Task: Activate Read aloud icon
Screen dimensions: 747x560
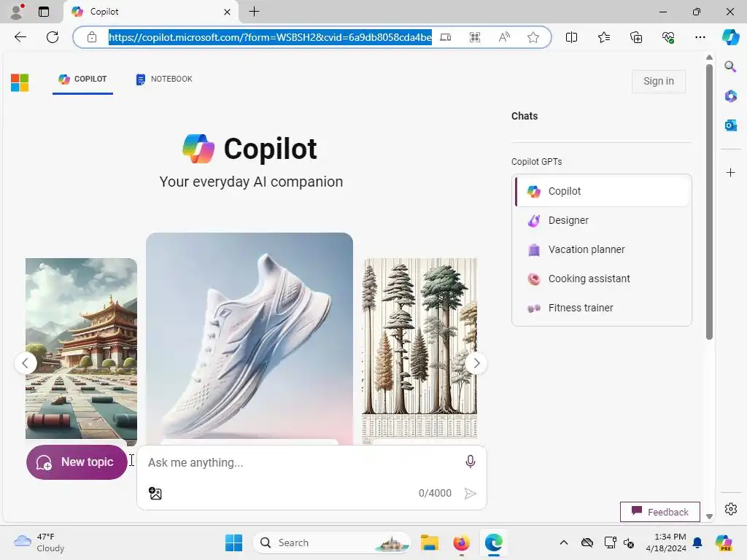Action: 504,37
